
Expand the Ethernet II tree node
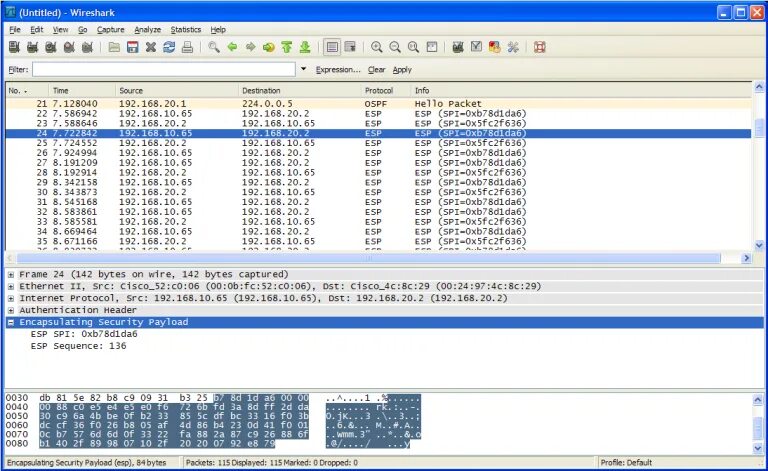click(11, 286)
